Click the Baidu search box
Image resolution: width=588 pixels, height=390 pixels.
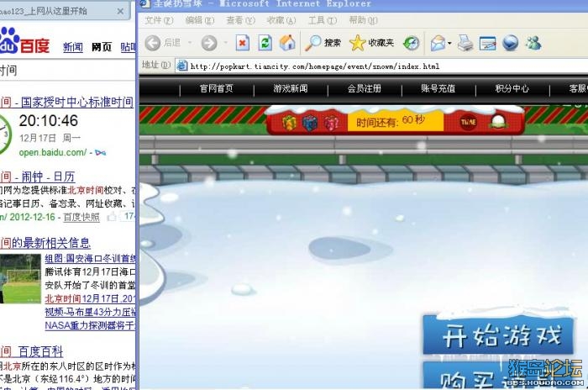click(67, 71)
